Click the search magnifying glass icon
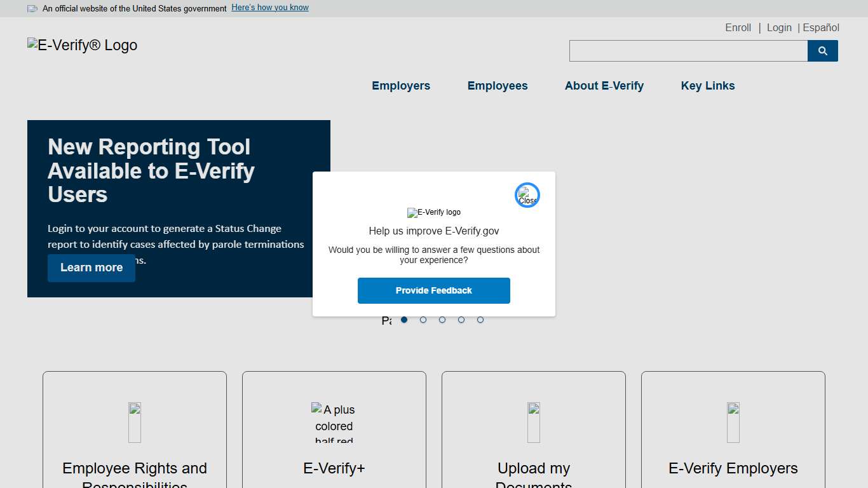Screen dimensions: 868x488 [822, 51]
